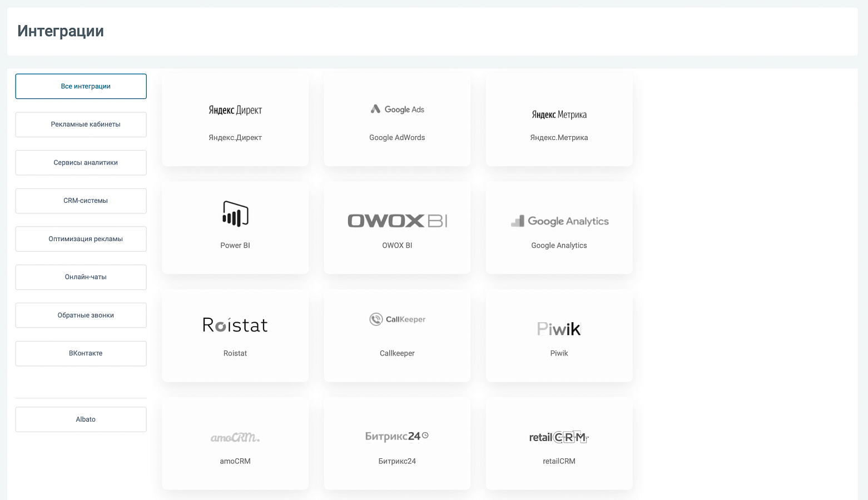Click the amoCRM text label
The width and height of the screenshot is (868, 500).
[x=235, y=461]
